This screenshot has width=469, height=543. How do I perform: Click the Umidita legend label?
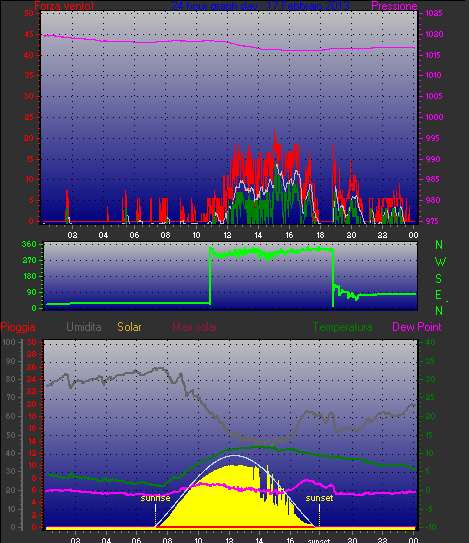(x=84, y=327)
